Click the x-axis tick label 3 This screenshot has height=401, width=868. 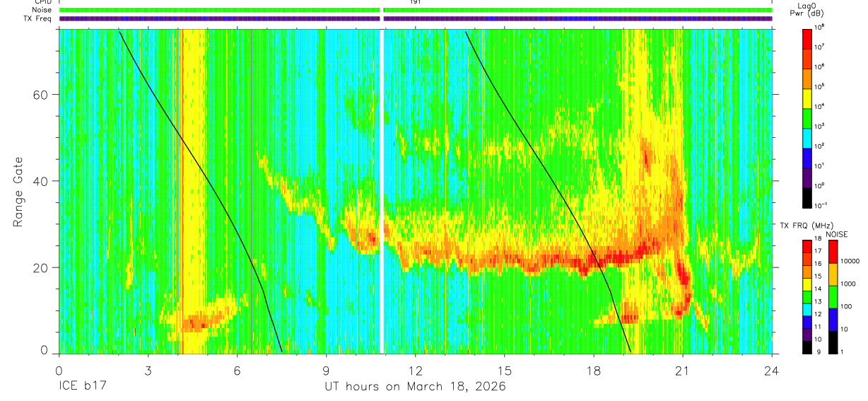(x=148, y=370)
